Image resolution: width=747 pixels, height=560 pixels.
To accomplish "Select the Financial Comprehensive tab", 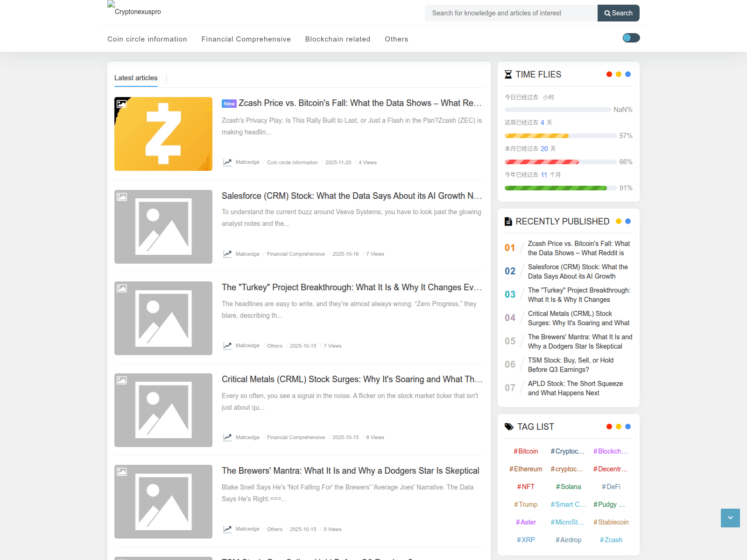I will (246, 39).
